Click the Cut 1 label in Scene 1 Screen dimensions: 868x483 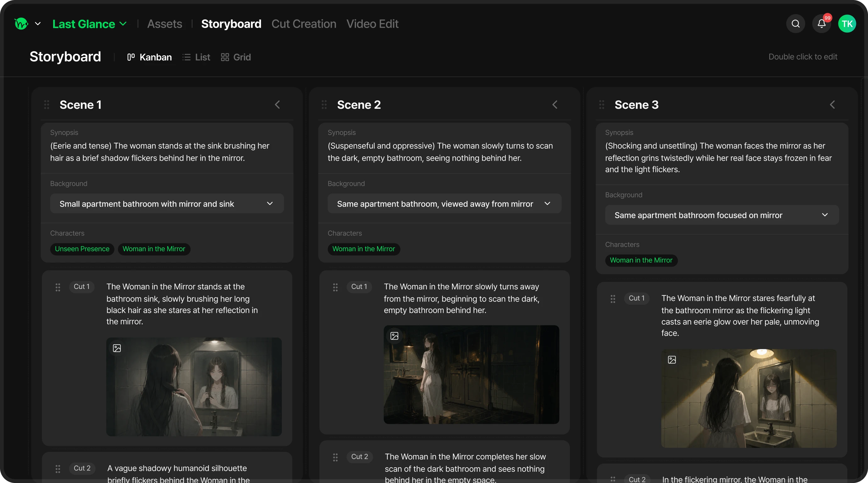[81, 287]
